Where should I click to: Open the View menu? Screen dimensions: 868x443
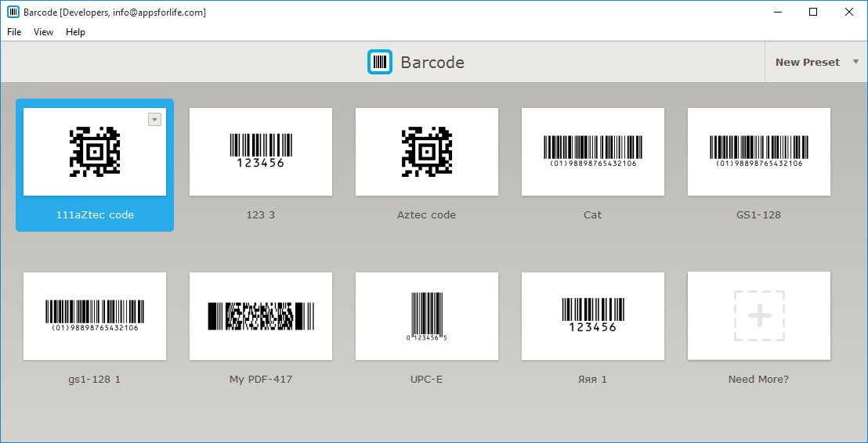(x=43, y=32)
